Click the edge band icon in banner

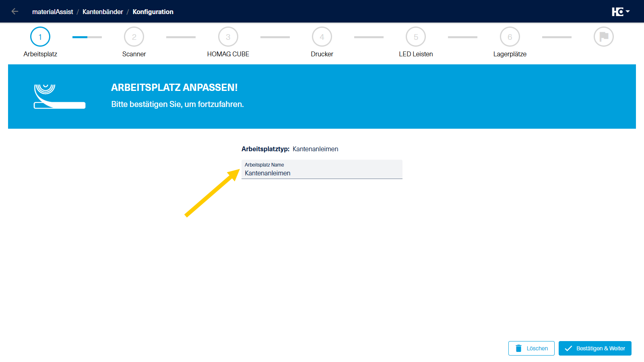pyautogui.click(x=60, y=97)
